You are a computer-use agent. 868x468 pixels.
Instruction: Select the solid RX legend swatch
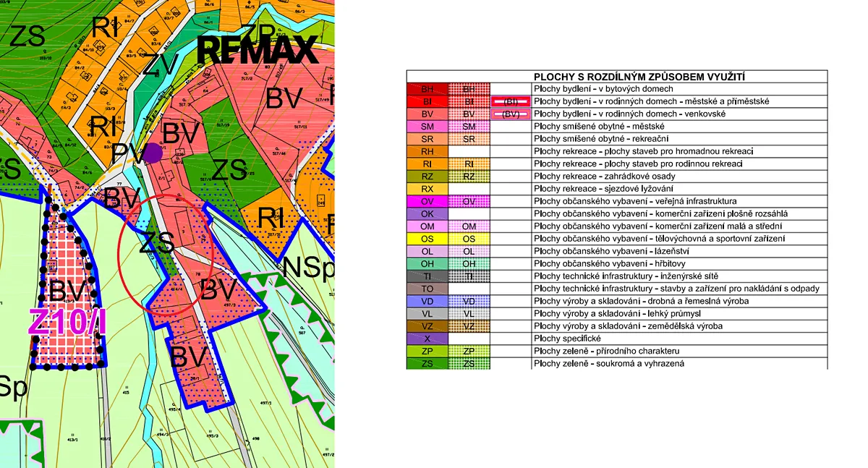pyautogui.click(x=427, y=189)
